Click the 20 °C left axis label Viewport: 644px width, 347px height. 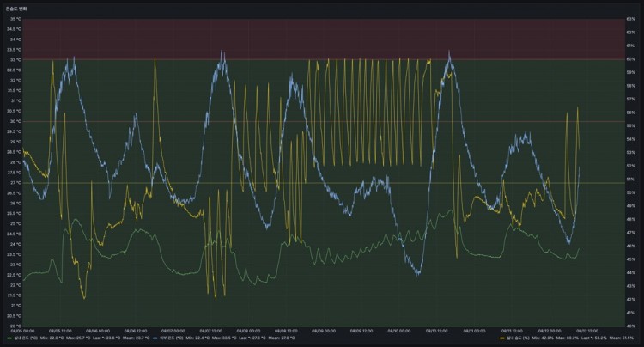[14, 326]
